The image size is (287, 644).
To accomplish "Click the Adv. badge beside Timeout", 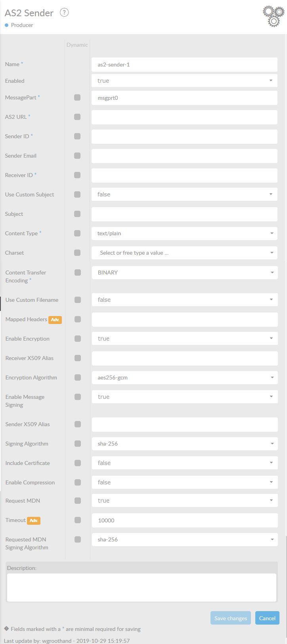I will click(34, 520).
